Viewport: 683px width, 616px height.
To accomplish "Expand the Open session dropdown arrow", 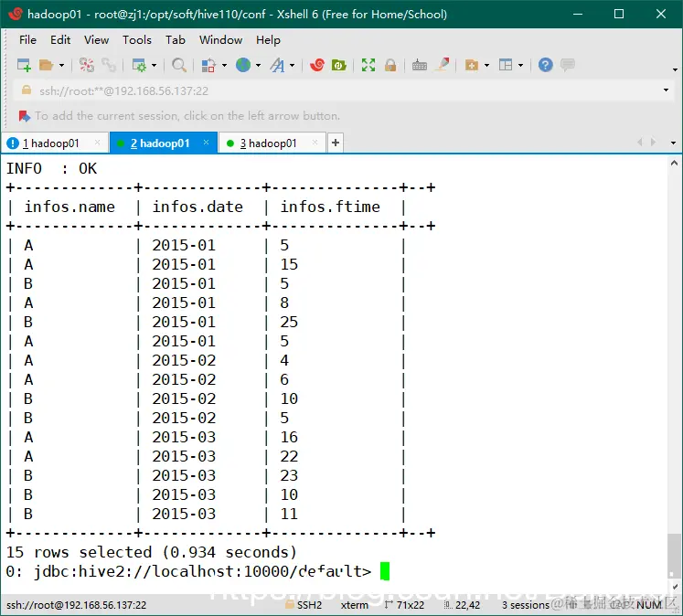I will [x=61, y=66].
